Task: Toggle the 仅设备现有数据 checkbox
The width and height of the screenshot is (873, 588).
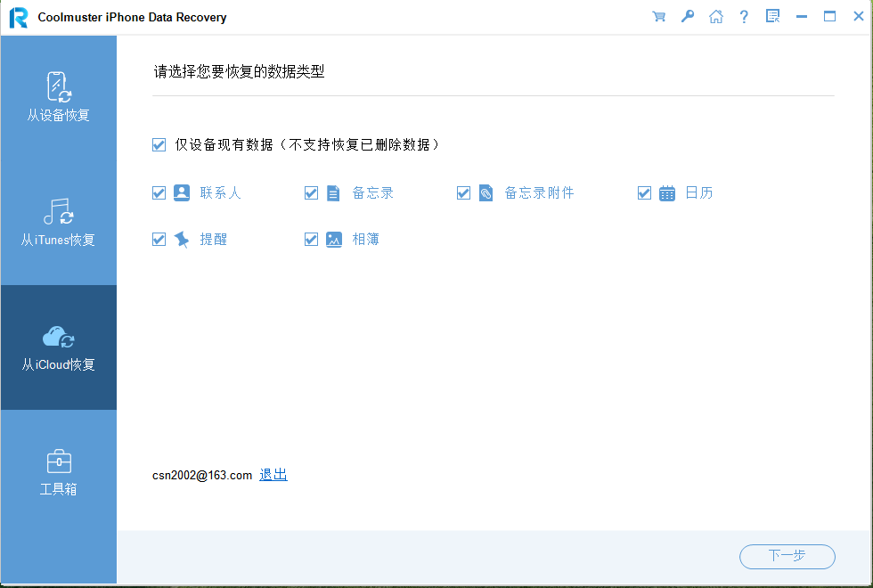Action: (x=159, y=144)
